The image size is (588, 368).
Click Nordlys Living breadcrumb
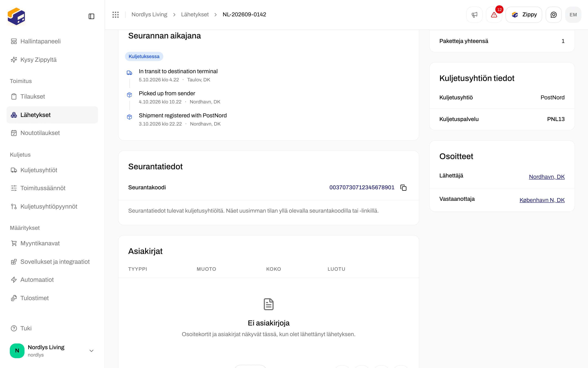(149, 15)
